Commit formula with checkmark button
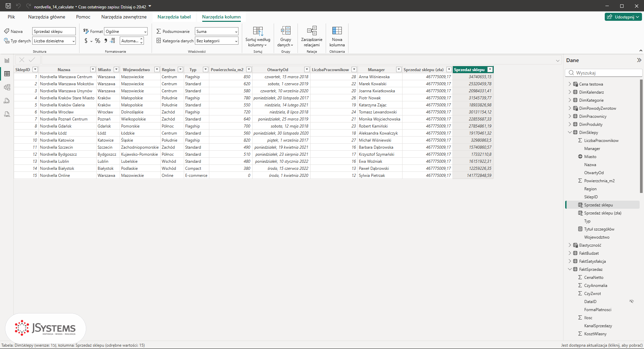The width and height of the screenshot is (644, 349). click(32, 60)
